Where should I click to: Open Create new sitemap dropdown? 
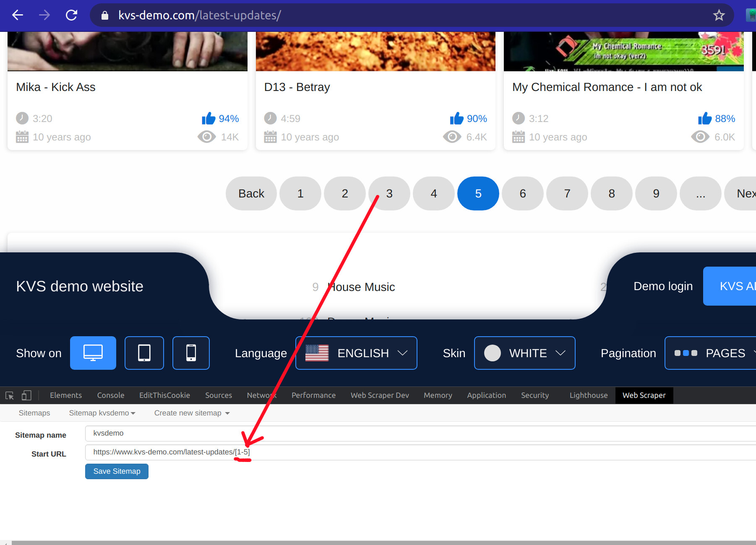192,413
